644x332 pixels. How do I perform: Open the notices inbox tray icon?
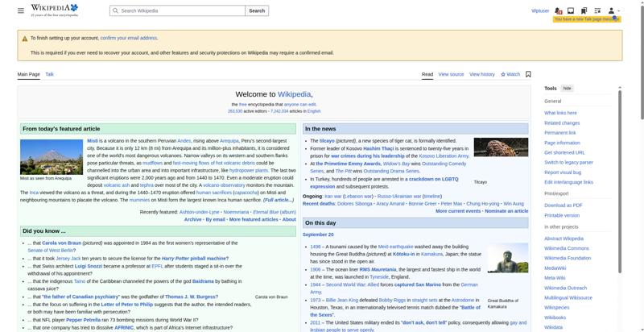click(x=571, y=10)
